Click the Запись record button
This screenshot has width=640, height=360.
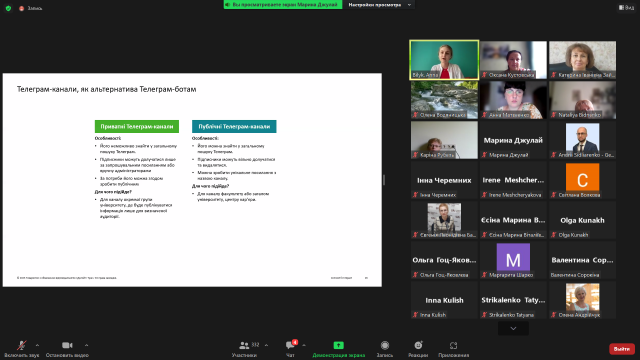[x=384, y=349]
